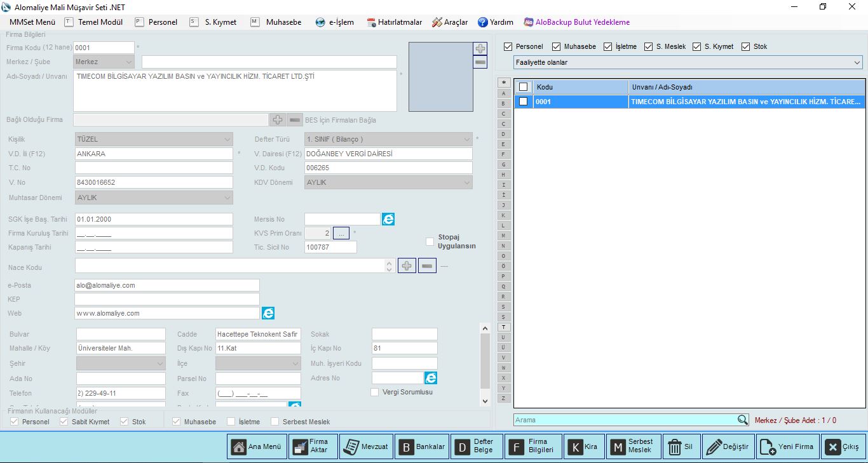Open the Araçlar menu
The height and width of the screenshot is (463, 868).
point(450,22)
